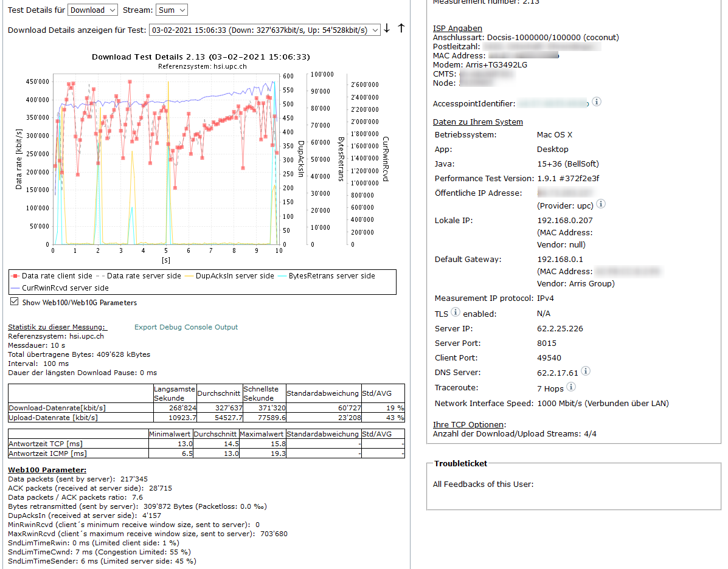Image resolution: width=728 pixels, height=569 pixels.
Task: Expand the Stream Sum dropdown
Action: click(x=172, y=10)
